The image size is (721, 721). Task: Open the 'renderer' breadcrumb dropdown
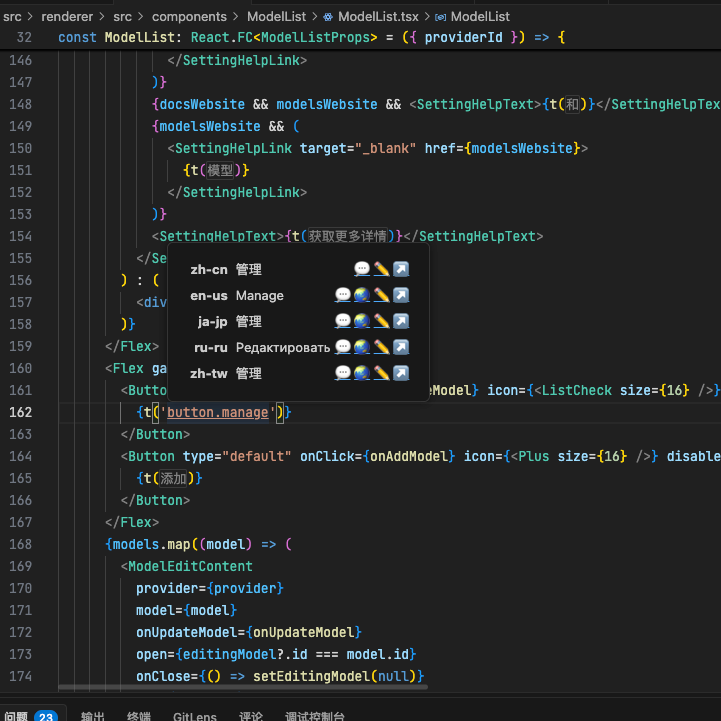65,17
